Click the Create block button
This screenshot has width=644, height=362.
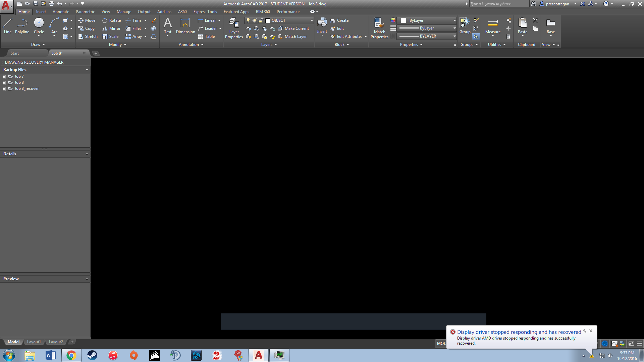[x=339, y=20]
